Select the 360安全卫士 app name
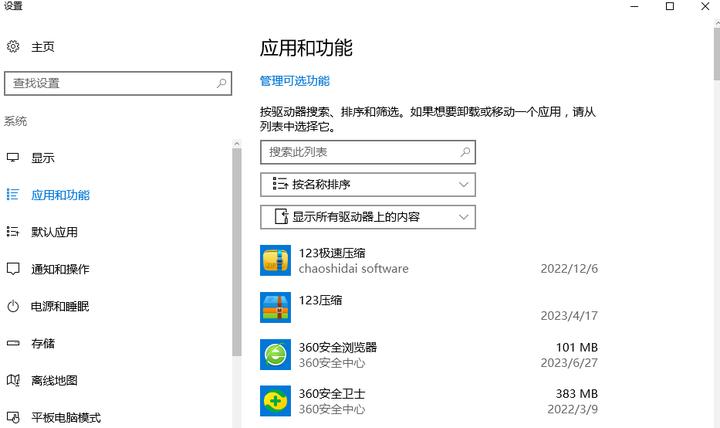This screenshot has width=720, height=428. (x=332, y=394)
